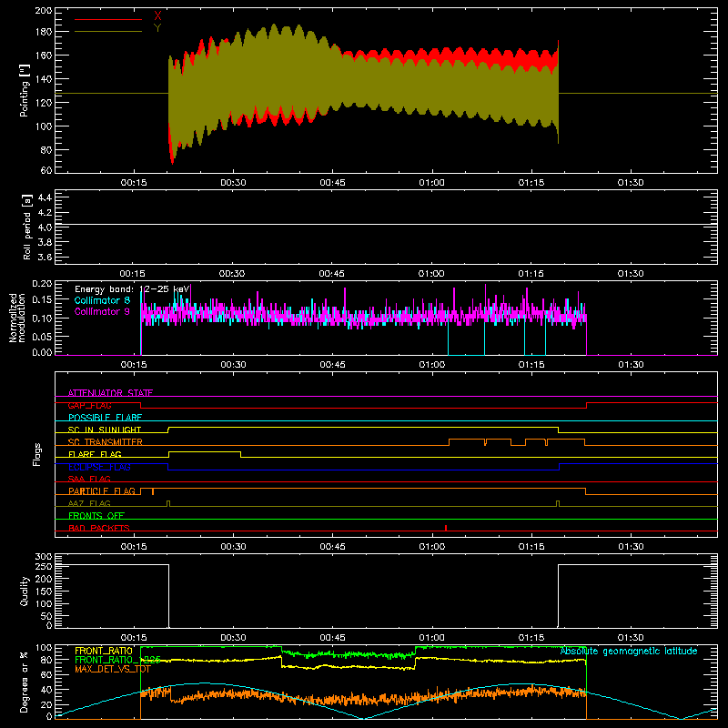Click the 200 tick on Pointing axis

pyautogui.click(x=44, y=11)
